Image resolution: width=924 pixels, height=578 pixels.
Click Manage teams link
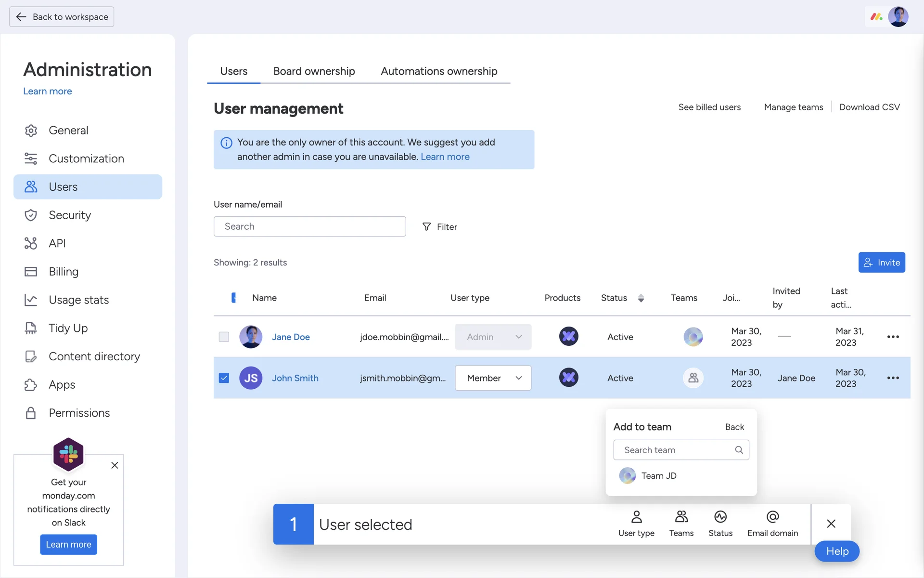pos(793,107)
